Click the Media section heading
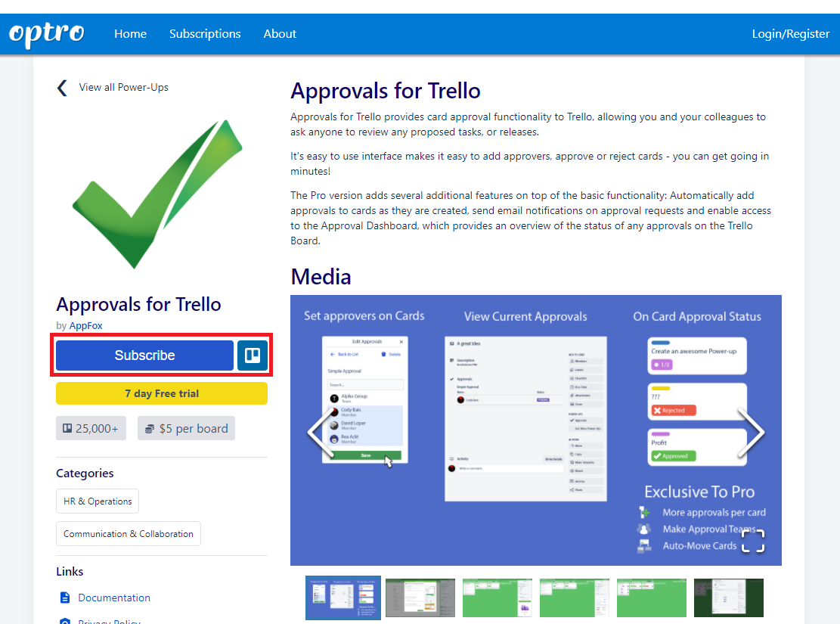Viewport: 840px width, 624px height. tap(321, 277)
